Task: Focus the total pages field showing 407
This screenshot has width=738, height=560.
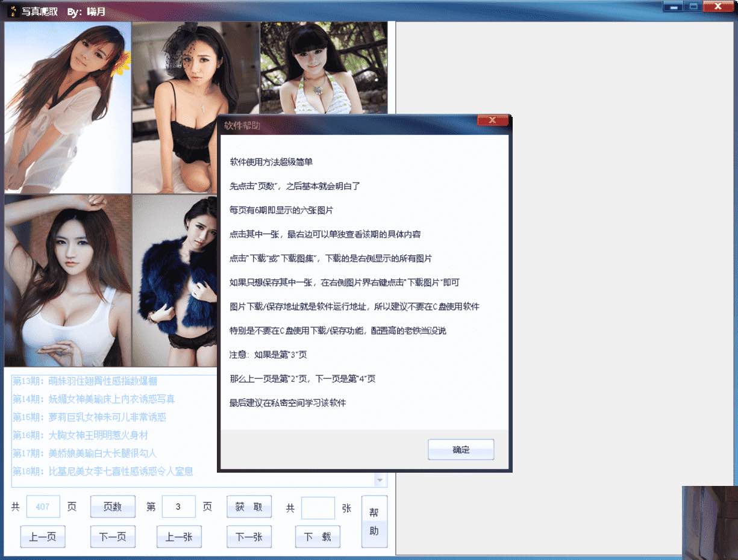Action: point(42,507)
